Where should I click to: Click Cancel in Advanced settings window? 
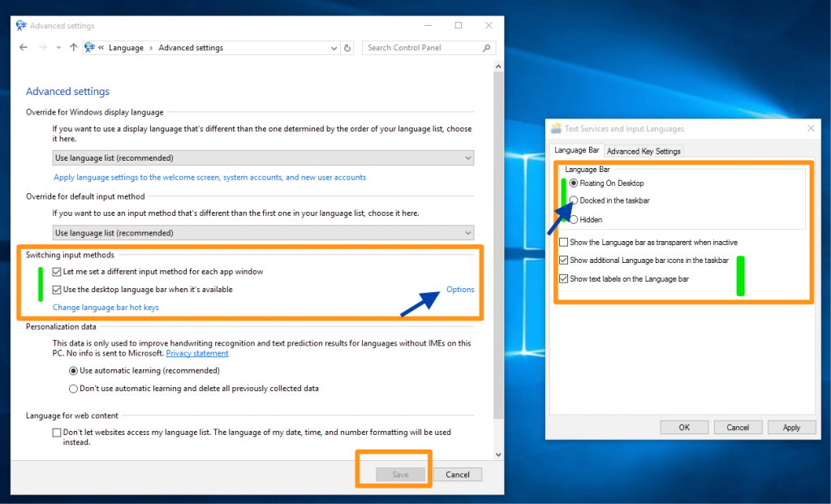coord(458,474)
